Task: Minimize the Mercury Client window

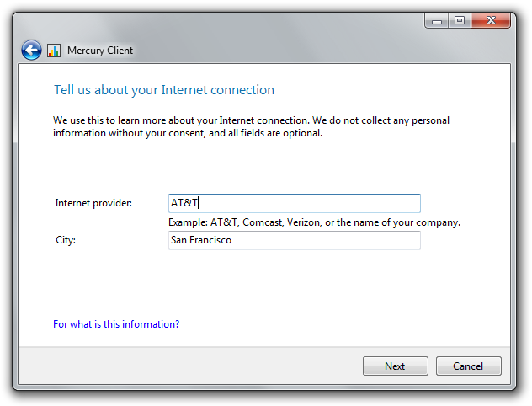Action: 437,21
